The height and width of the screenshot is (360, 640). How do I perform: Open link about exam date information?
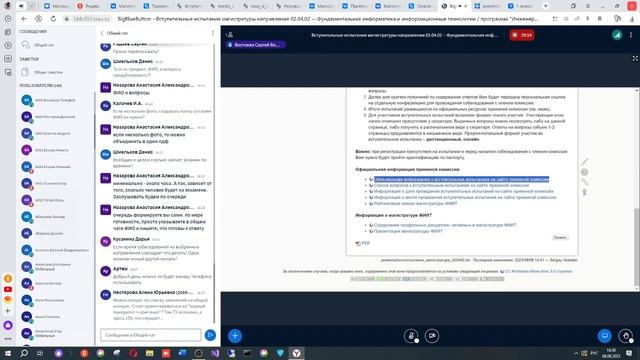pyautogui.click(x=463, y=191)
